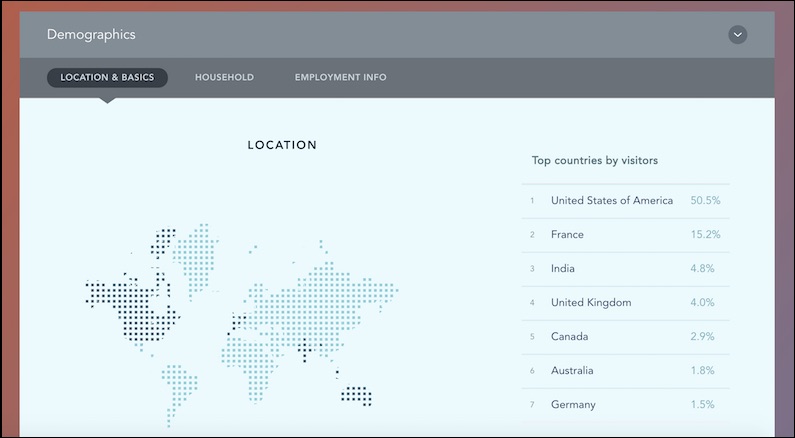Click Greenland on the dotted world map
This screenshot has height=438, width=795.
[x=195, y=250]
